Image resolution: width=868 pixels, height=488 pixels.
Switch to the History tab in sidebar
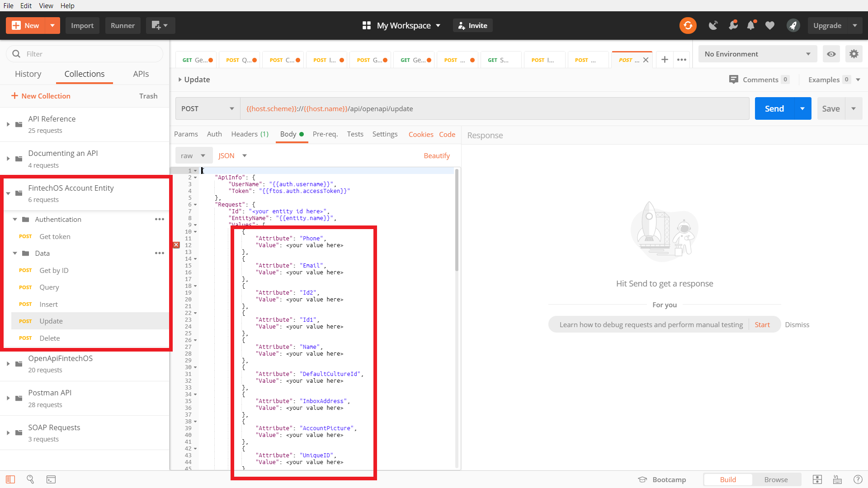click(28, 74)
